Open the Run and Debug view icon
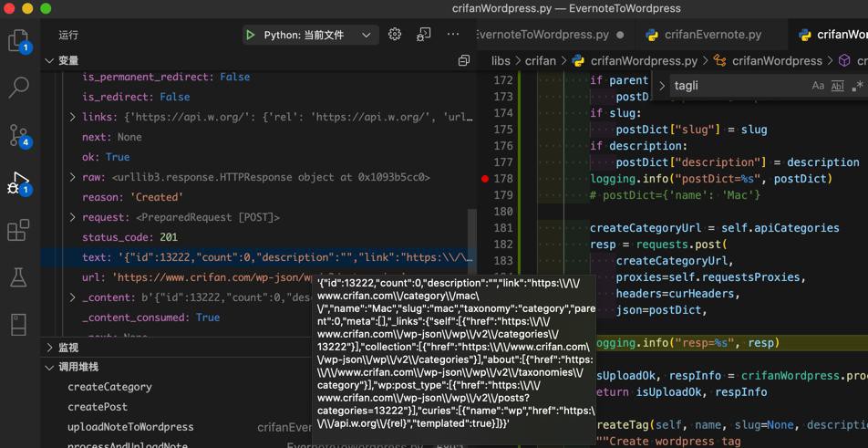This screenshot has width=868, height=448. pyautogui.click(x=19, y=182)
